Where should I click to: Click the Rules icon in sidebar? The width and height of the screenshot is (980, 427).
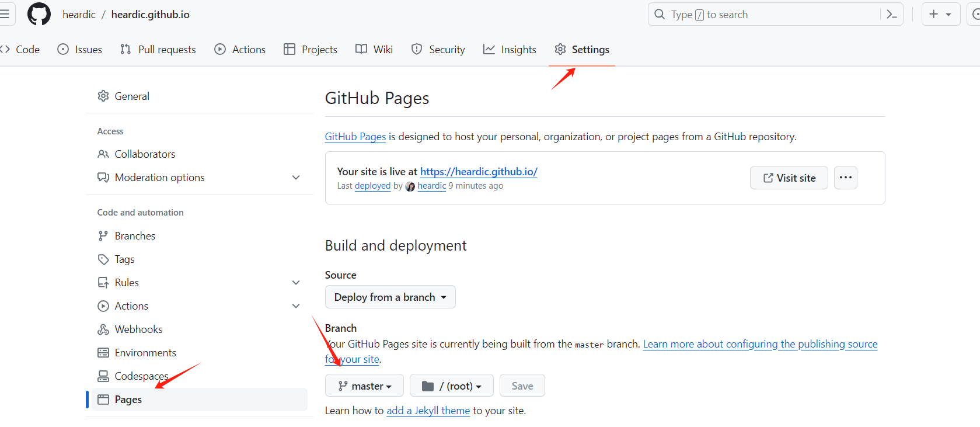click(103, 283)
